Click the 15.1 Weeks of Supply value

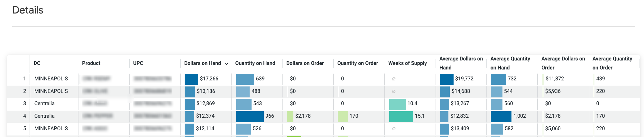419,116
